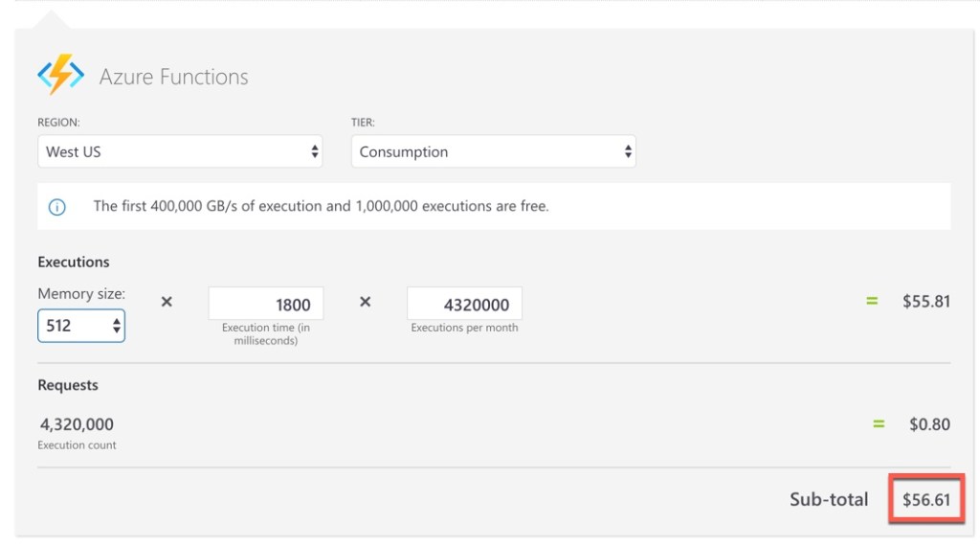Click the Execution time field showing 1800
The height and width of the screenshot is (546, 980).
tap(266, 305)
